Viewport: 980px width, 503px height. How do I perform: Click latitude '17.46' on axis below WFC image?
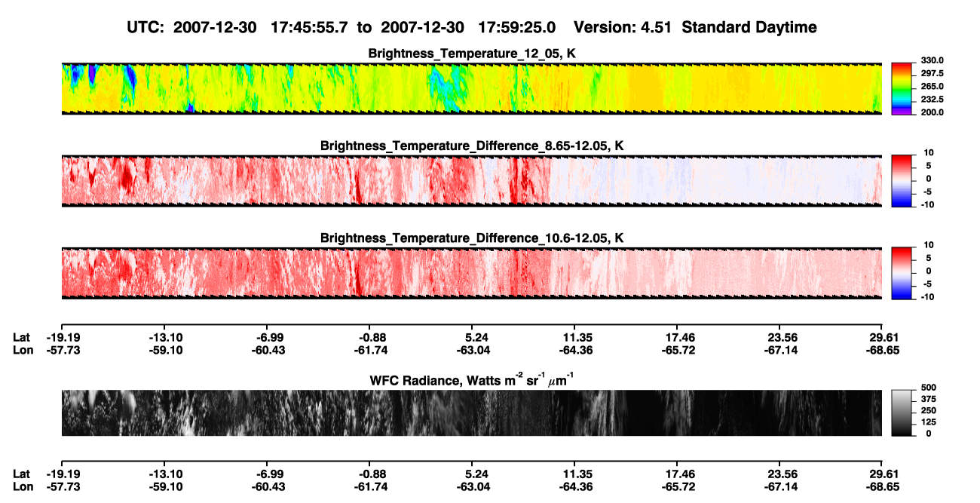pyautogui.click(x=677, y=474)
